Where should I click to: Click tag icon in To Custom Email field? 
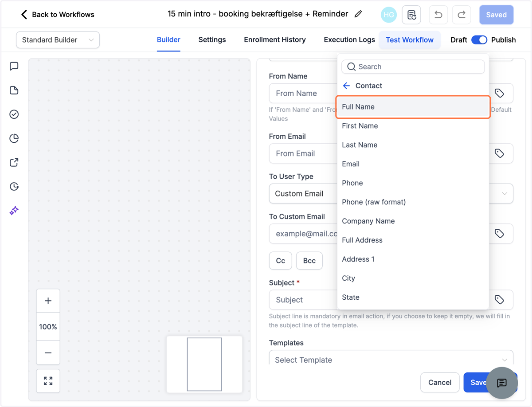click(x=499, y=234)
